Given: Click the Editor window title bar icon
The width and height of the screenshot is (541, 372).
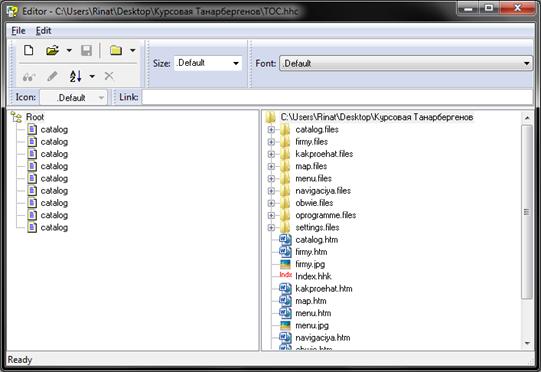Looking at the screenshot, I should (12, 11).
